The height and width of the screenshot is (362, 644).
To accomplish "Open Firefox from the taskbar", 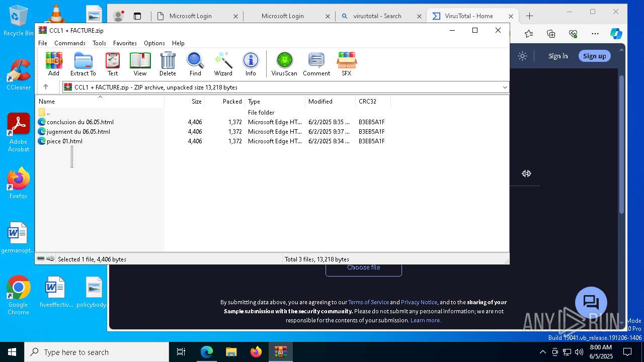I will 256,352.
